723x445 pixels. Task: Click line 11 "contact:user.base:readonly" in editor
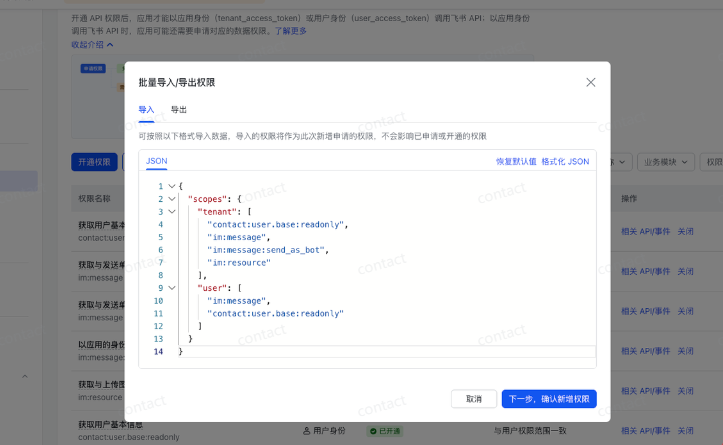[x=275, y=314]
